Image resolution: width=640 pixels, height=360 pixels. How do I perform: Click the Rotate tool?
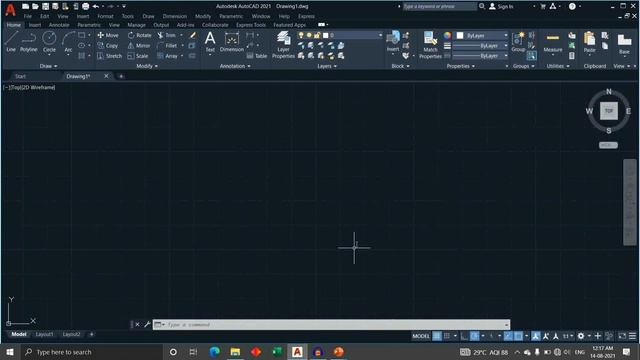pos(139,35)
